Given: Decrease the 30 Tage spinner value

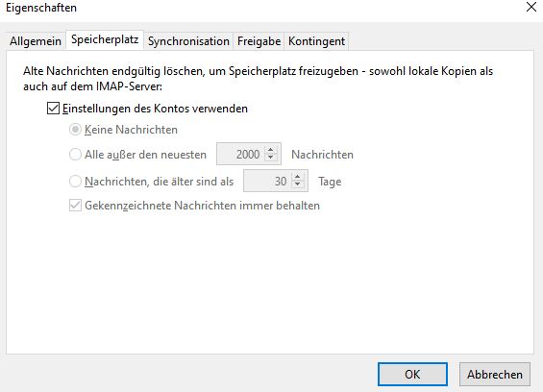Looking at the screenshot, I should [298, 184].
